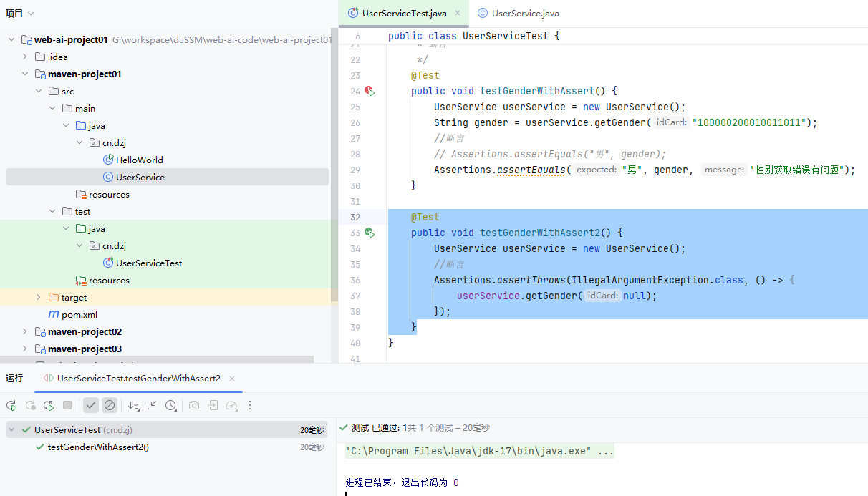
Task: Open more options in the Run toolbar
Action: (x=250, y=406)
